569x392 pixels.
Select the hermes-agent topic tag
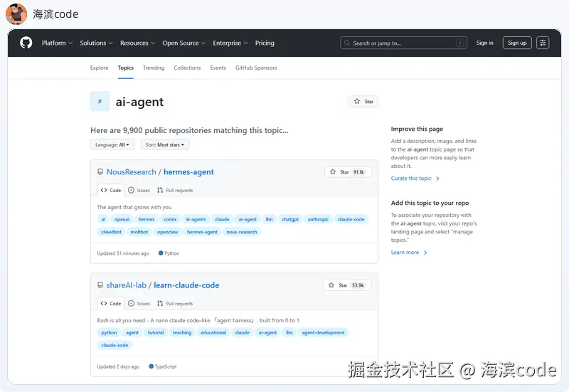coord(202,232)
